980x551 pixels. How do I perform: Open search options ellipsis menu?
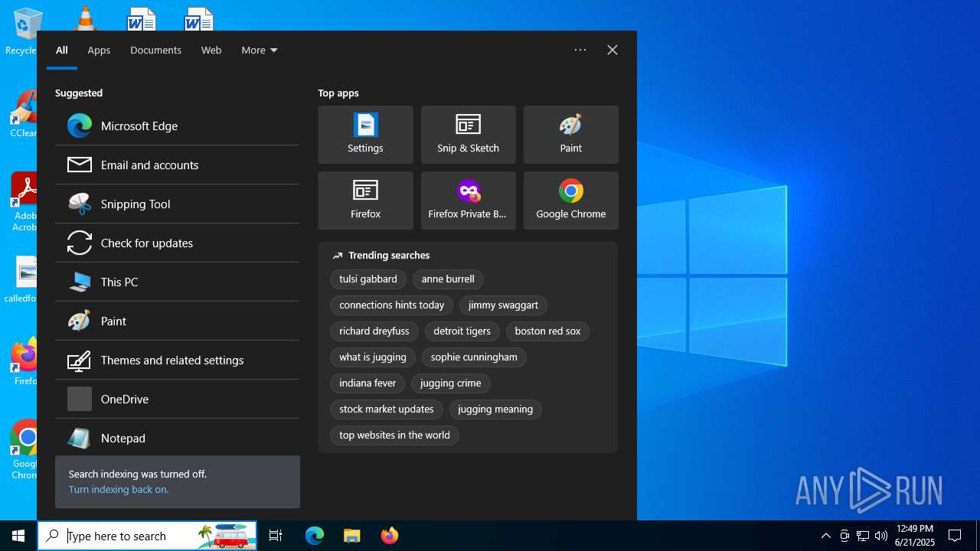580,50
